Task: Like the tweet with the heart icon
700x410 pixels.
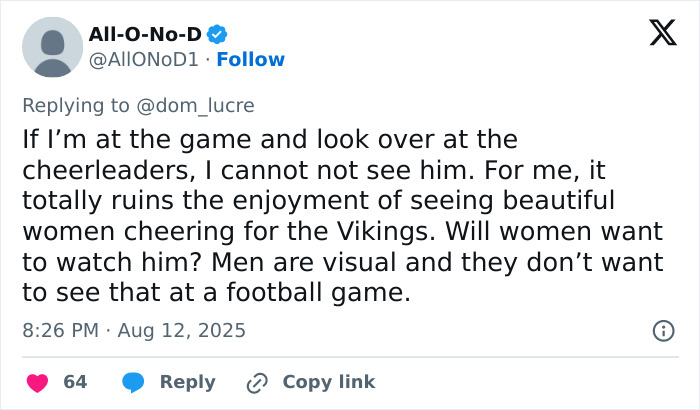Action: point(36,382)
